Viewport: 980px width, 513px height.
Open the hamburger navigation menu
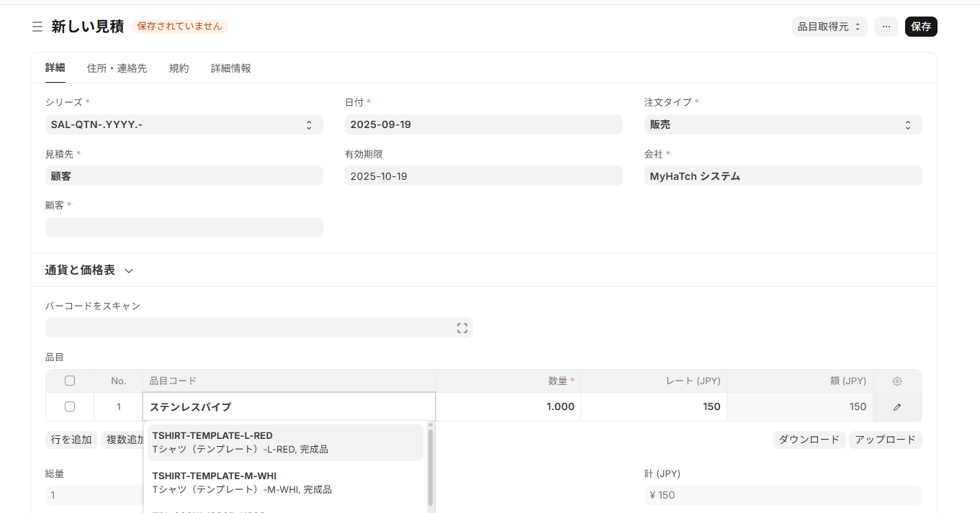coord(37,27)
